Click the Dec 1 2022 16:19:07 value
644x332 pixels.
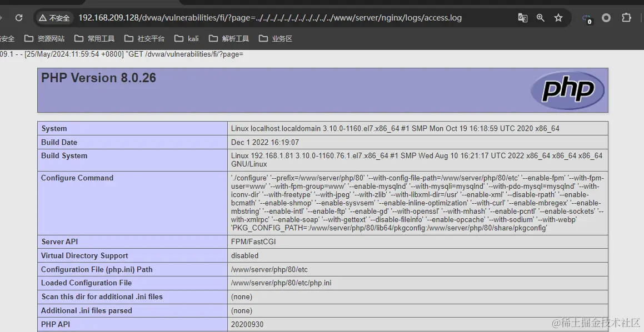(265, 142)
